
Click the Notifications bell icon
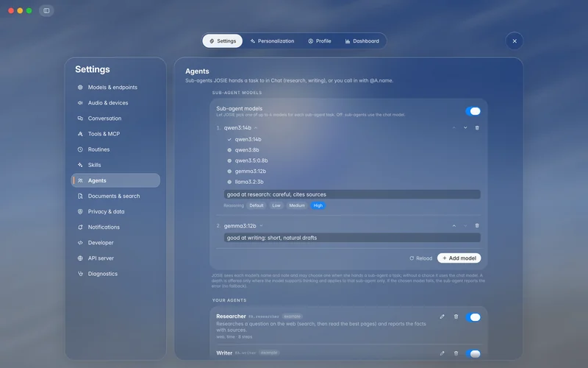click(80, 227)
